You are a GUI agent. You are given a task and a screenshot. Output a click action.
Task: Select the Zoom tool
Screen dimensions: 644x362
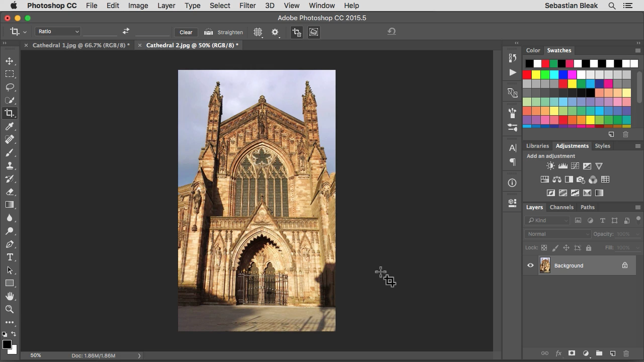(10, 309)
